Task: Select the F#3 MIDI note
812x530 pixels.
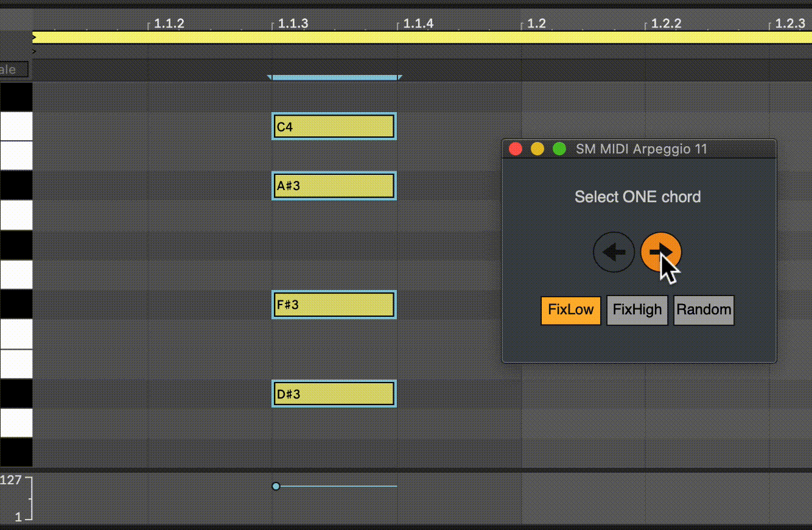Action: (334, 305)
